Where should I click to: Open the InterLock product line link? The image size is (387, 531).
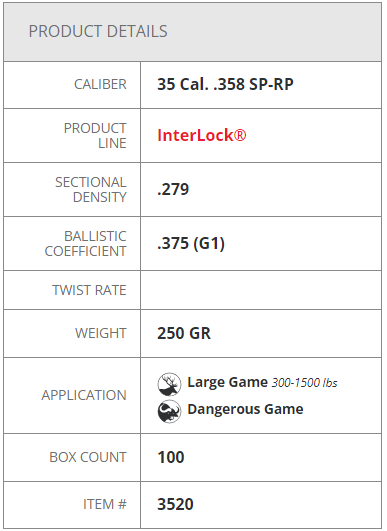[x=202, y=135]
